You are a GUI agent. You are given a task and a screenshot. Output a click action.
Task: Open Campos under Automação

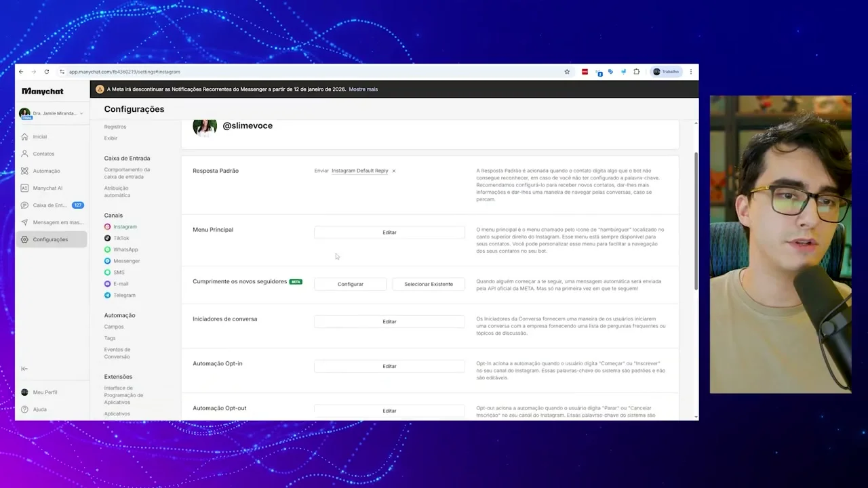(x=114, y=327)
